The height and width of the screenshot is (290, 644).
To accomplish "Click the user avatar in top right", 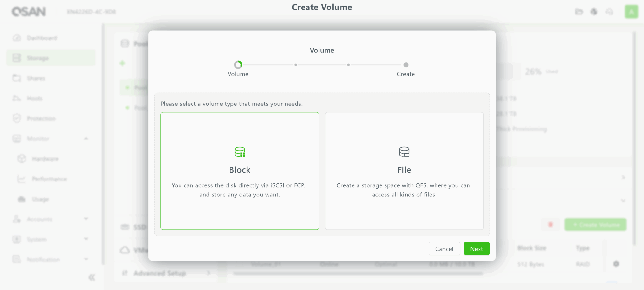I will (x=631, y=12).
